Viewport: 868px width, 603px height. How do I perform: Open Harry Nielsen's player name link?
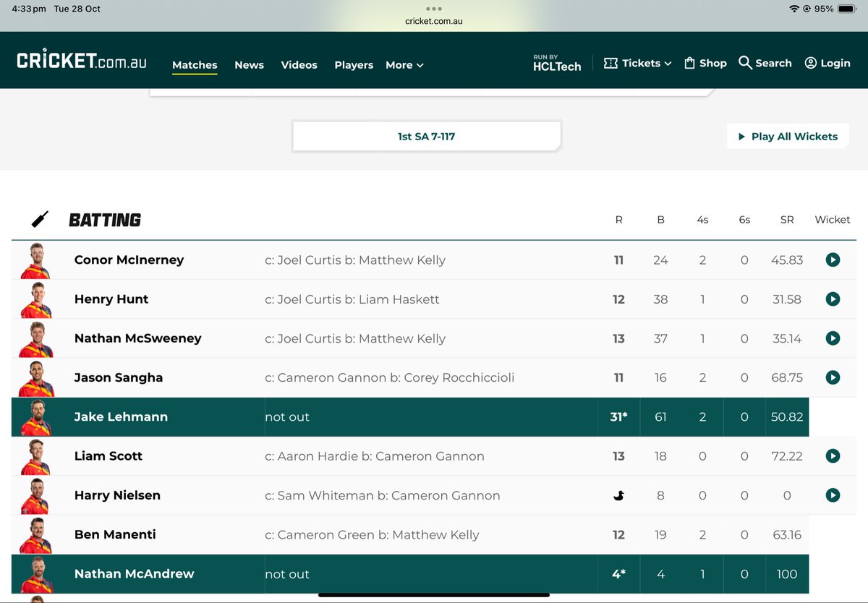tap(117, 495)
